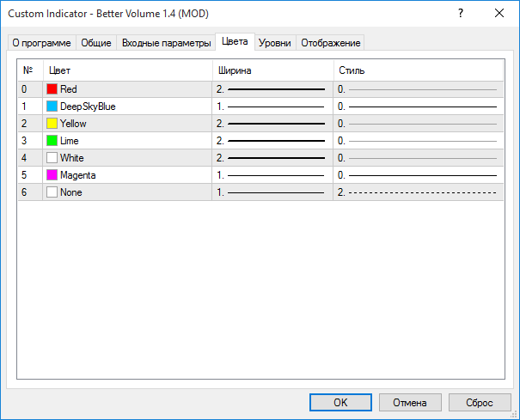Switch to the 'О программе' tab
520x420 pixels.
pos(41,43)
